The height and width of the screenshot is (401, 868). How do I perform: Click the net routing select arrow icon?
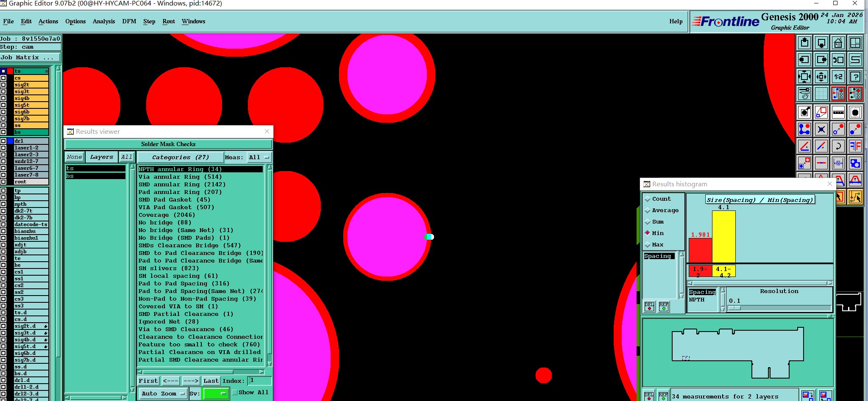click(855, 197)
